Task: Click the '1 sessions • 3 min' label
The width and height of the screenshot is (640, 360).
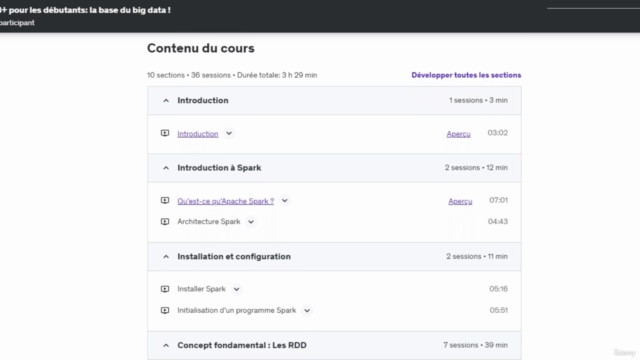Action: tap(478, 100)
